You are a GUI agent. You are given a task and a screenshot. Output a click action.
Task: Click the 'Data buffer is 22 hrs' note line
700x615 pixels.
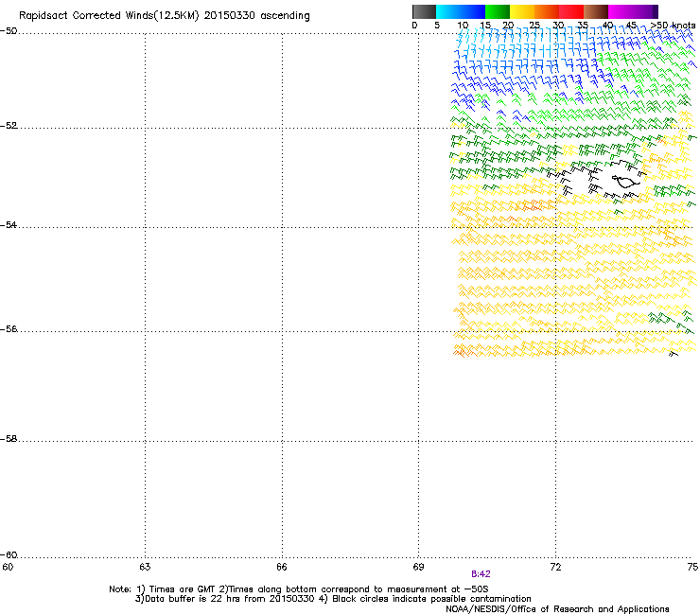[333, 599]
